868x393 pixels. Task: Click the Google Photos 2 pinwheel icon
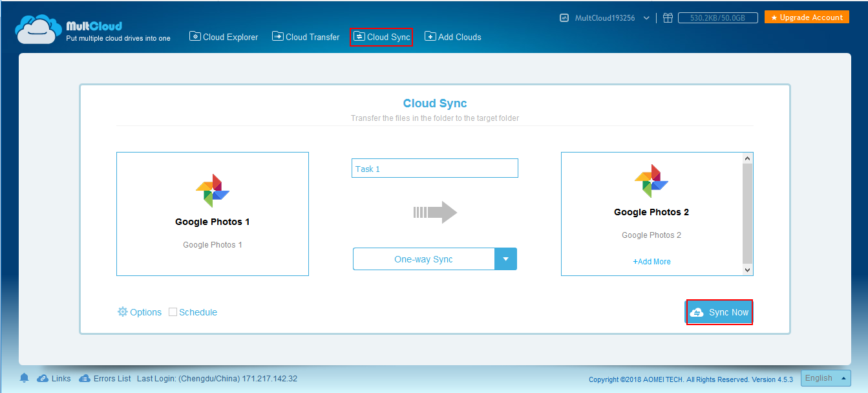[651, 180]
